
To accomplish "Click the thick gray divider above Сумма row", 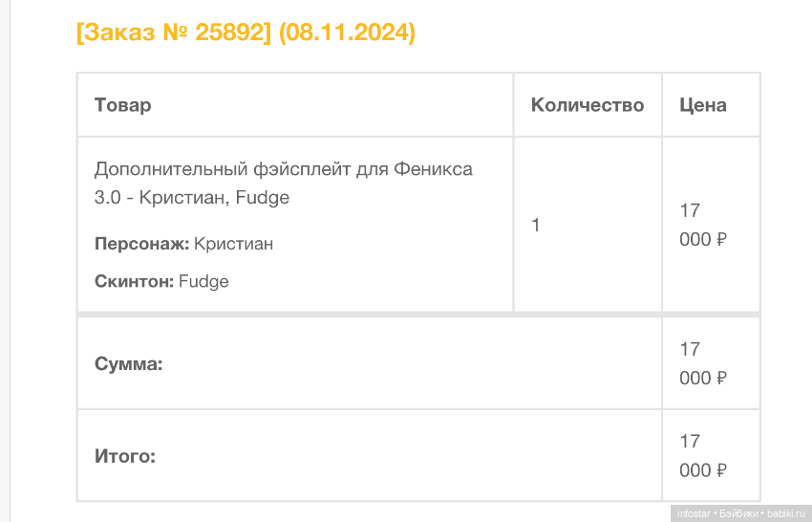I will pyautogui.click(x=417, y=314).
